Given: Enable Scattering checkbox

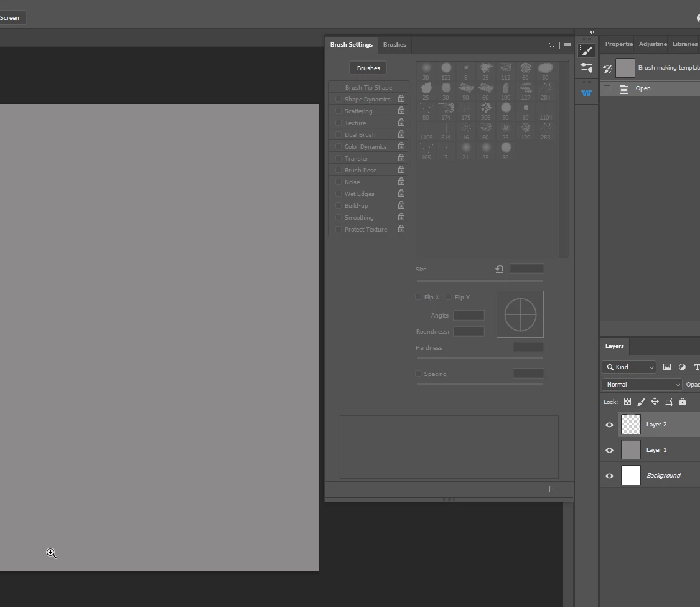Looking at the screenshot, I should pyautogui.click(x=338, y=111).
